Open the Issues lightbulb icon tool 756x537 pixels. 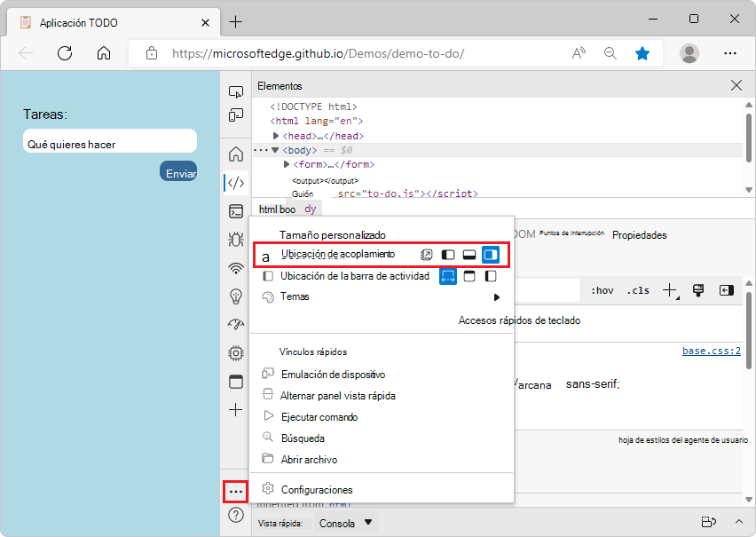coord(236,296)
